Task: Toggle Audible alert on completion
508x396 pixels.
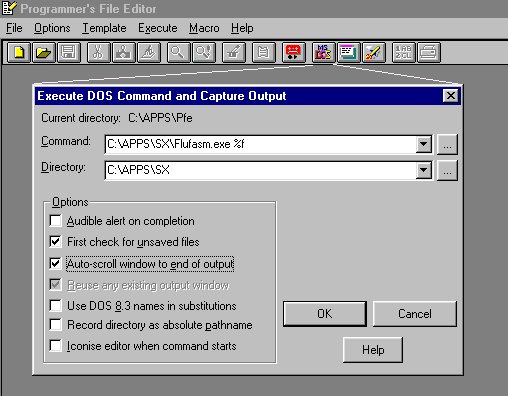Action: [55, 221]
